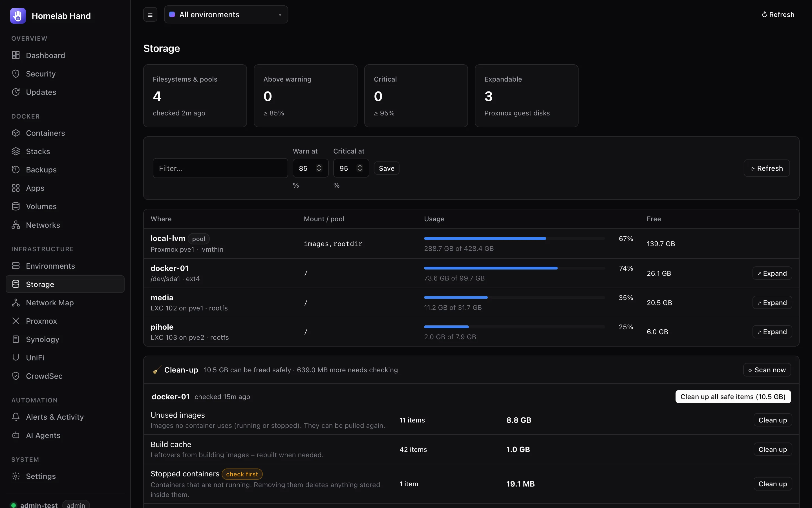The width and height of the screenshot is (812, 508).
Task: Open the All environments dropdown
Action: pos(226,14)
